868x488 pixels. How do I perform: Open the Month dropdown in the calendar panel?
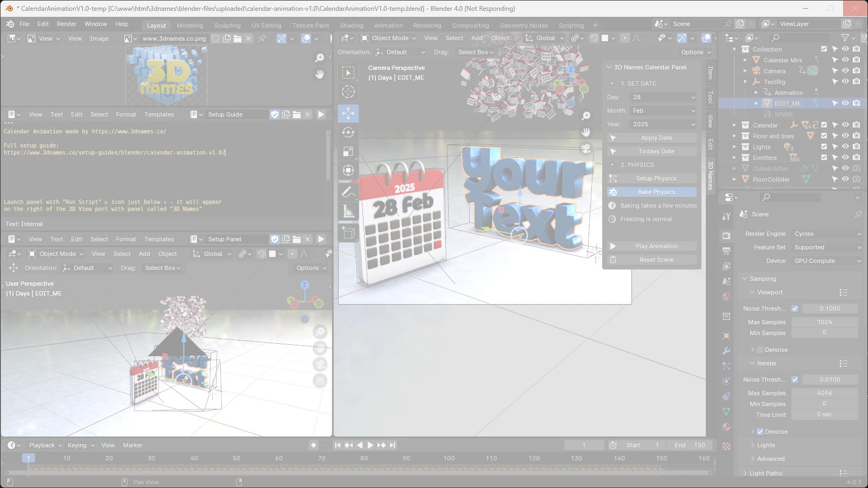tap(662, 111)
